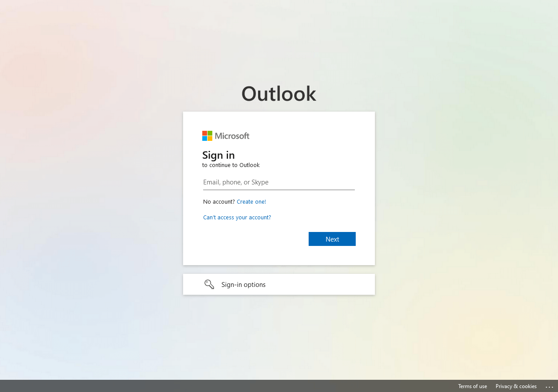Click the Microsoft wordmark text

[232, 136]
